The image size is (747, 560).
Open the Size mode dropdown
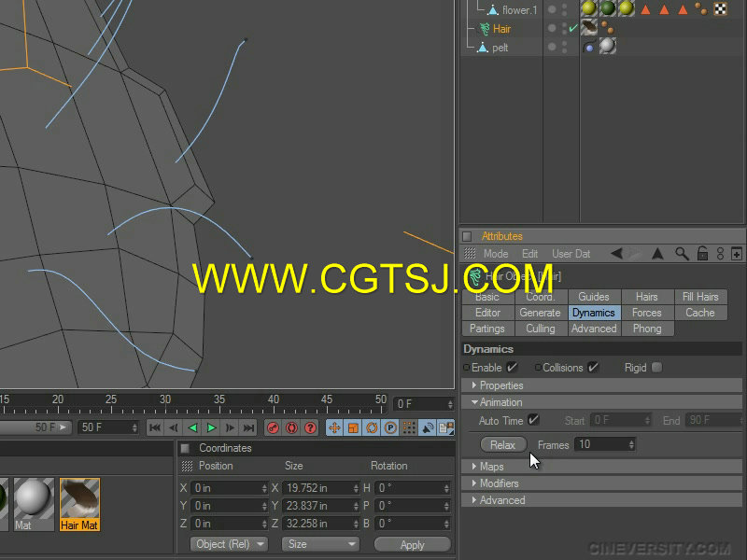point(320,544)
